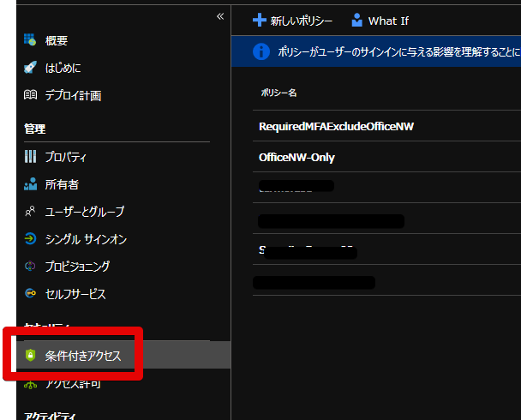Open the 概要 menu item
Screen dimensions: 521x420
coord(57,40)
